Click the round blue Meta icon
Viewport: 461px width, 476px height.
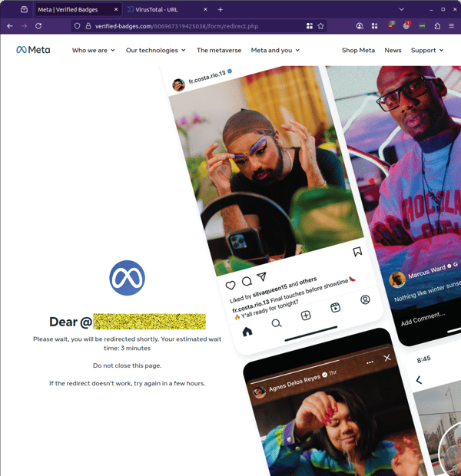(127, 278)
